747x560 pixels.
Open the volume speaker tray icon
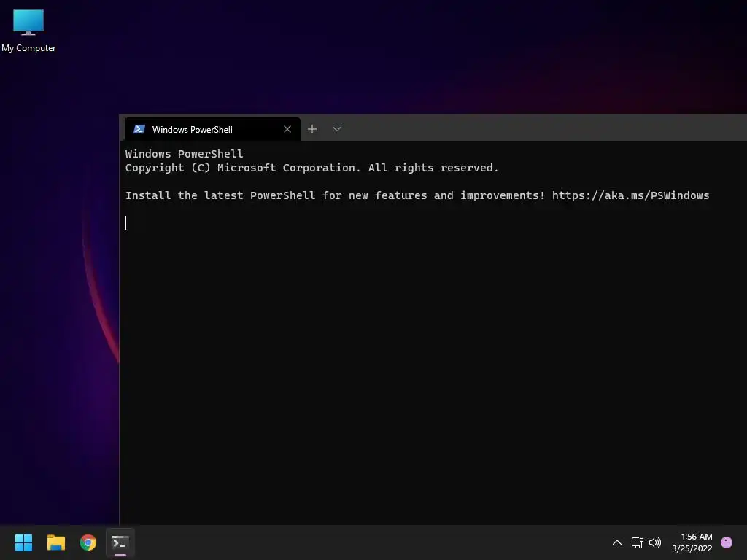coord(655,542)
